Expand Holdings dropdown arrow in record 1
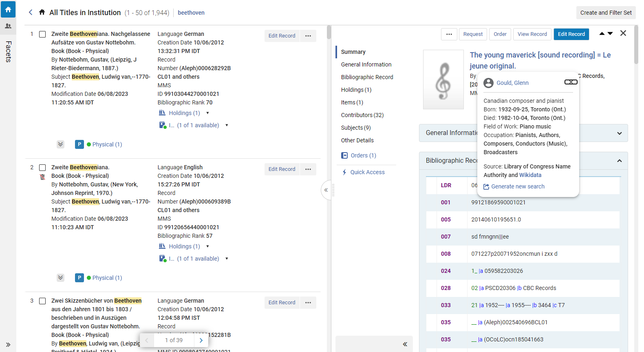644x352 pixels. [207, 113]
